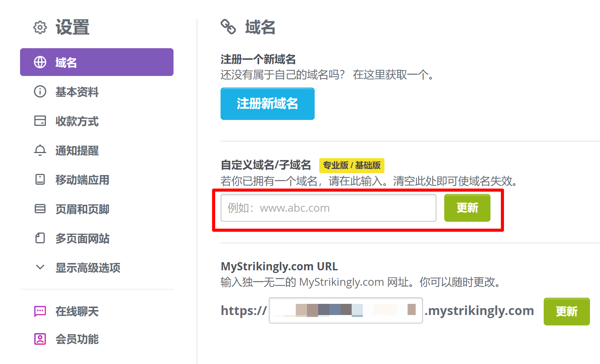Focus the custom domain input www.abc.com
The height and width of the screenshot is (364, 600).
(329, 208)
